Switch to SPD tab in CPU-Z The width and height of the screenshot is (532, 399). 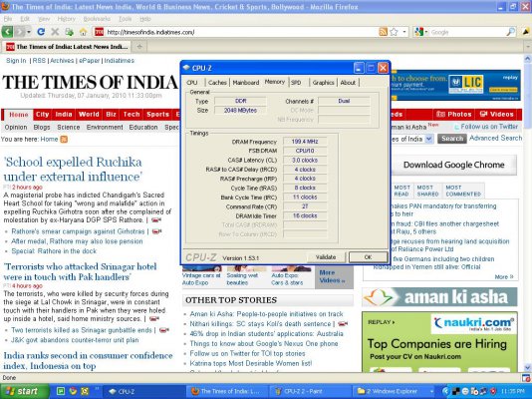(x=296, y=83)
